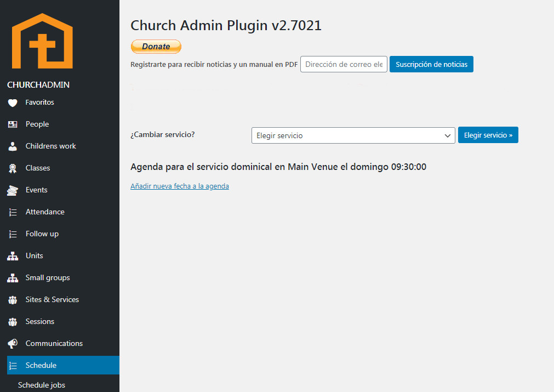Click the Favoritos heart icon
Viewport: 554px width, 392px height.
(x=13, y=103)
